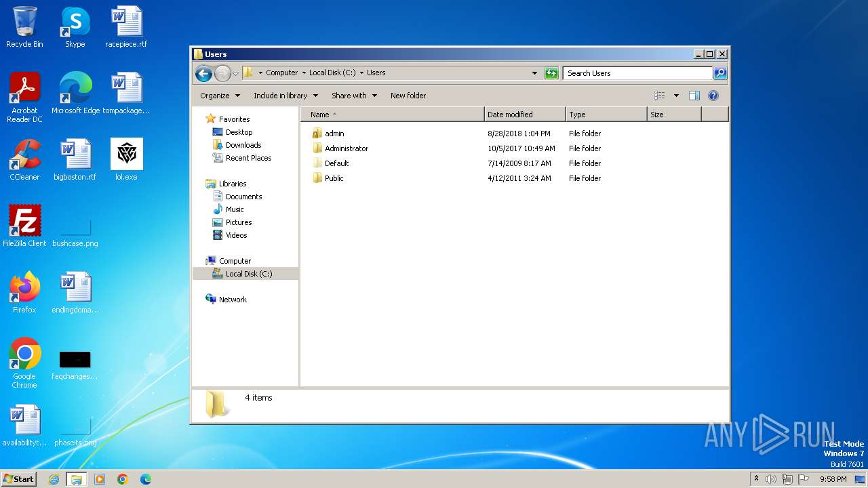Select Firefox desktop shortcut
868x488 pixels.
tap(24, 293)
